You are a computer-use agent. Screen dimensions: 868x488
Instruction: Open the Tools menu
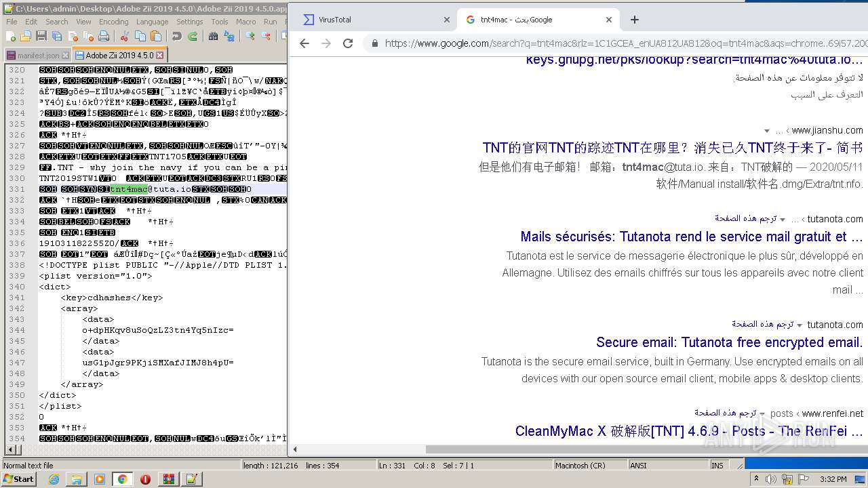click(220, 22)
